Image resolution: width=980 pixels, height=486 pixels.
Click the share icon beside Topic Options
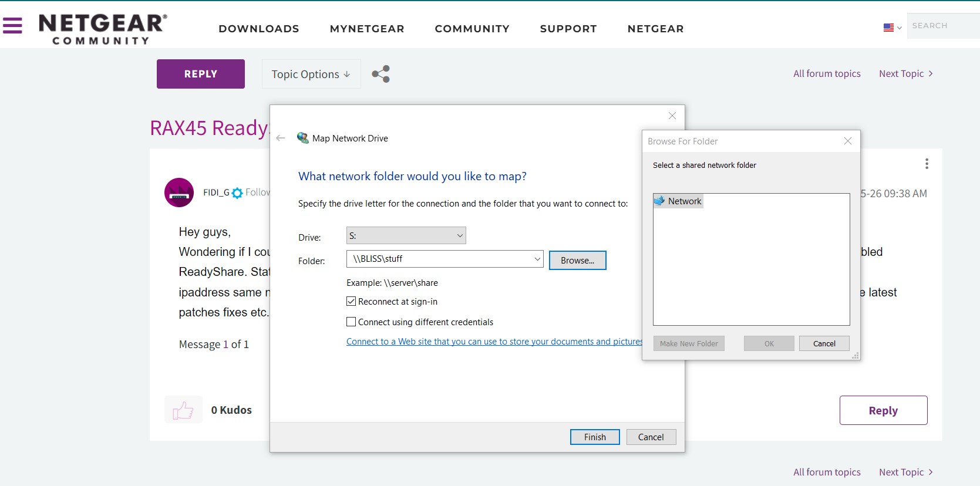point(380,74)
